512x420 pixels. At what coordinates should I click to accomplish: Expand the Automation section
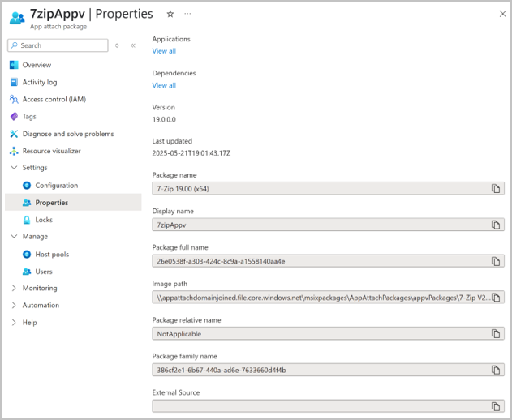(14, 306)
